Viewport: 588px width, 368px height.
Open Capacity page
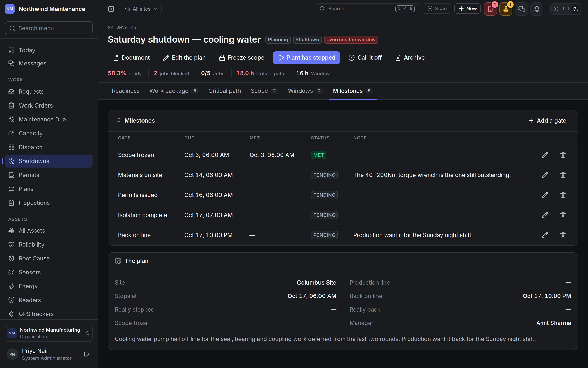(x=49, y=133)
